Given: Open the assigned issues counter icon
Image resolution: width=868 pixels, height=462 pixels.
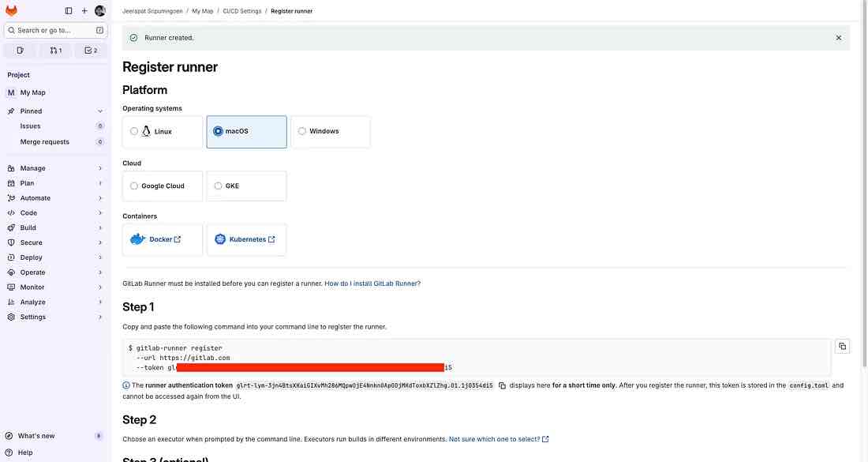Looking at the screenshot, I should point(21,51).
